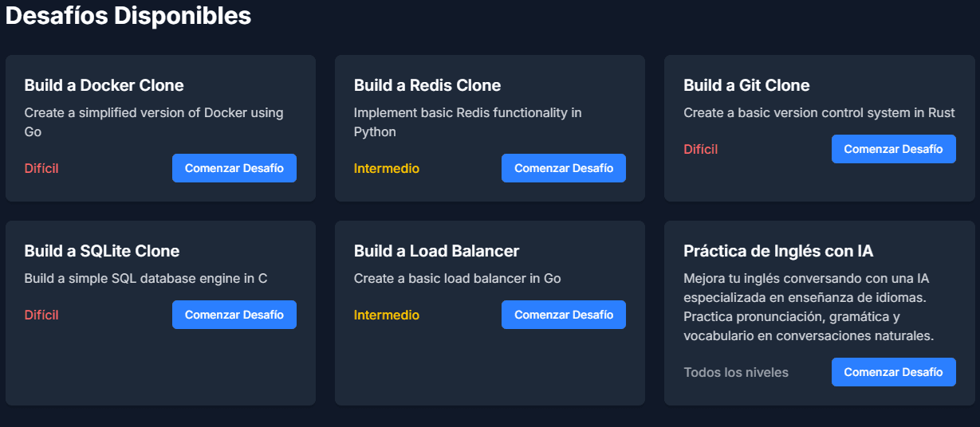Click the basic load balancer in Go description

point(458,279)
